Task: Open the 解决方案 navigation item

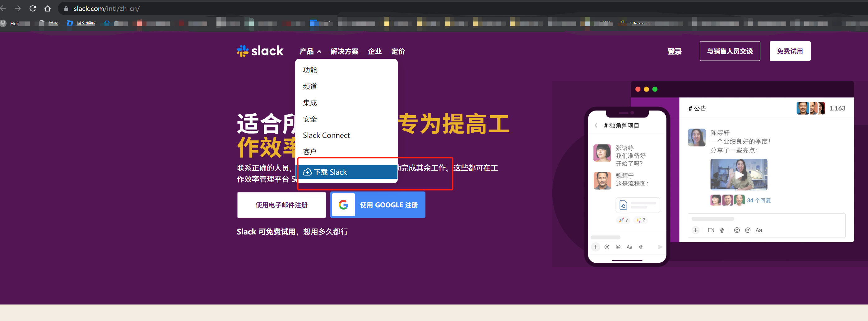Action: click(x=344, y=51)
